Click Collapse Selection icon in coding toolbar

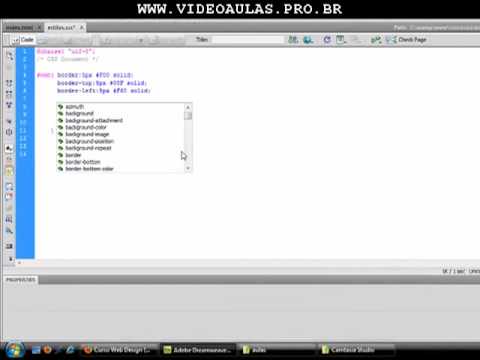click(9, 94)
